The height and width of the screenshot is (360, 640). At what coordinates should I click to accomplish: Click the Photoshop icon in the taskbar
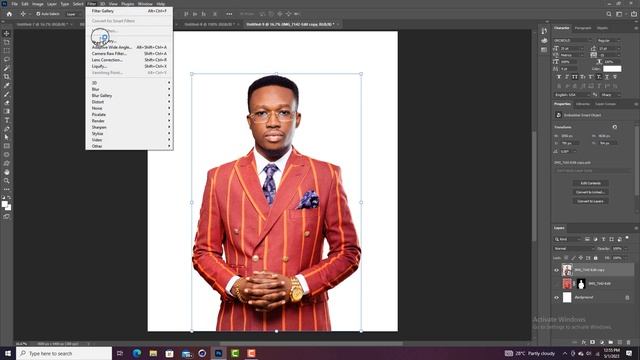[x=218, y=353]
